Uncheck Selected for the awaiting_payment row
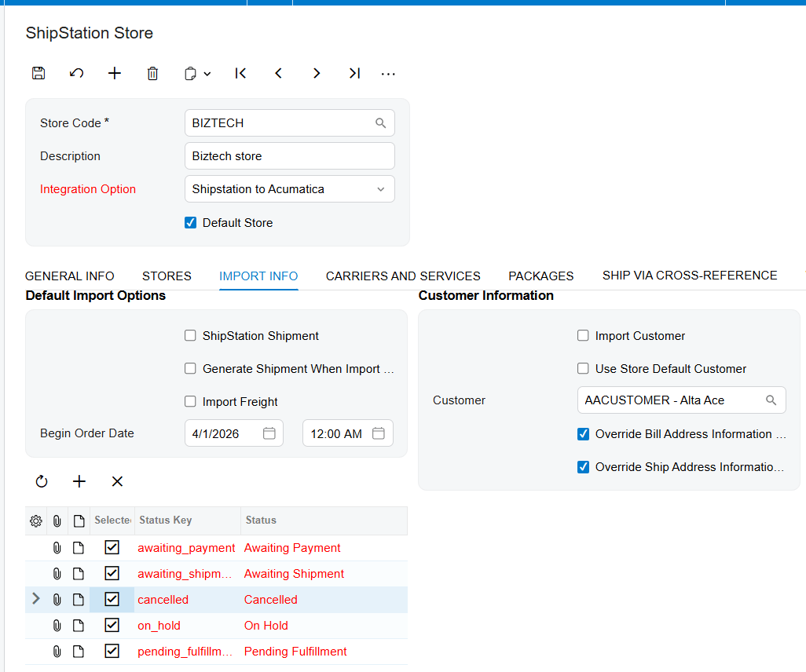Image resolution: width=806 pixels, height=672 pixels. point(112,547)
